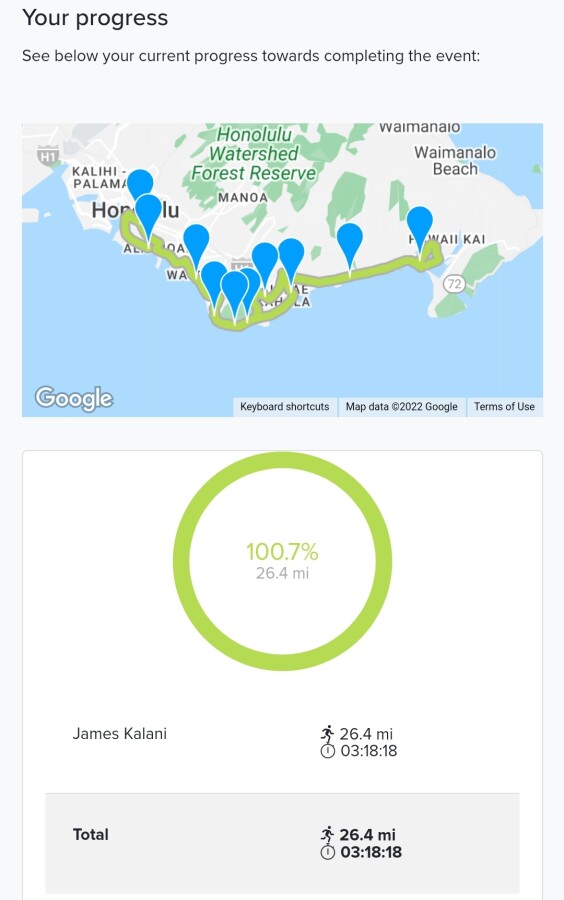Click runner icon in Total row
The image size is (564, 900).
pyautogui.click(x=327, y=834)
